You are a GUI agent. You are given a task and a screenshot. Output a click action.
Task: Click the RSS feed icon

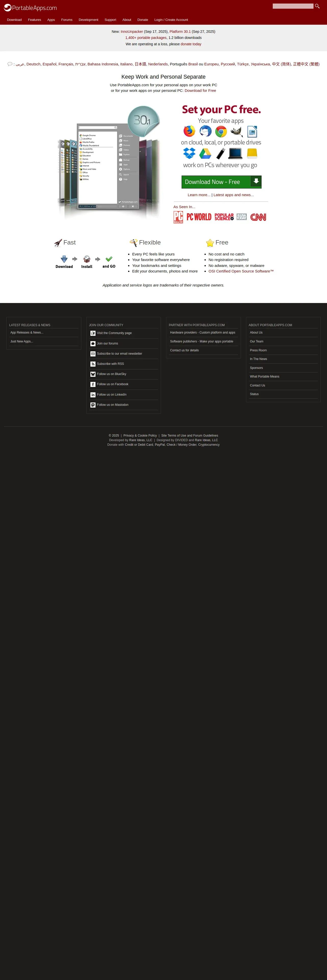(93, 364)
